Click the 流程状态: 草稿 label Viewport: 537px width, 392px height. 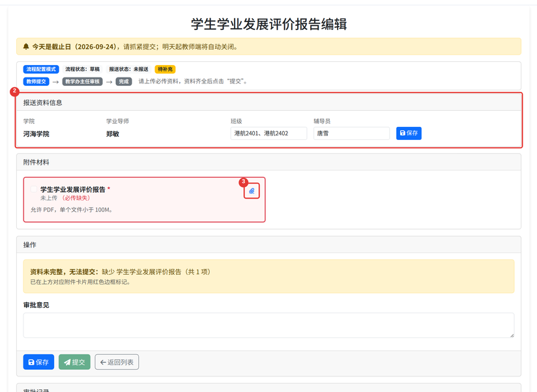click(82, 69)
